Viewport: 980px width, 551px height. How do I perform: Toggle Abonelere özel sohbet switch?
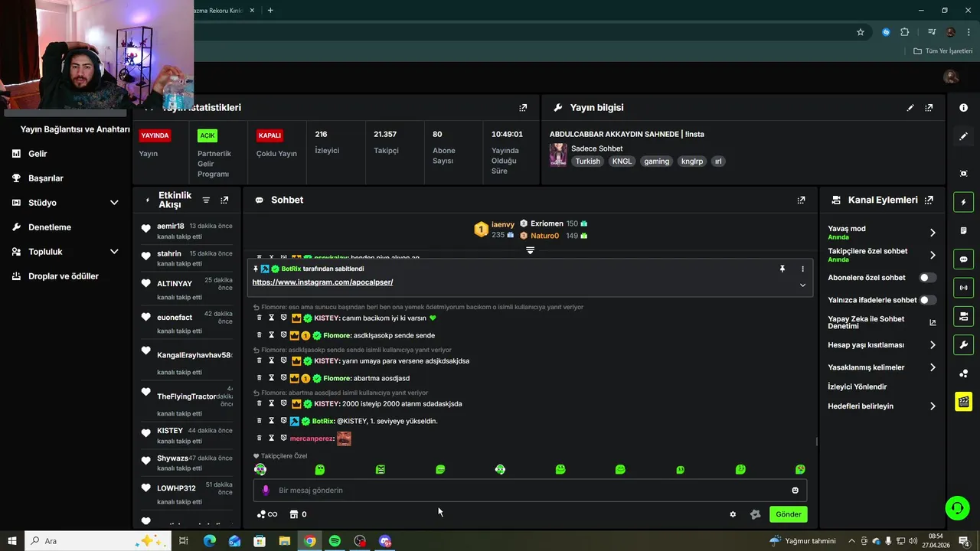tap(927, 278)
